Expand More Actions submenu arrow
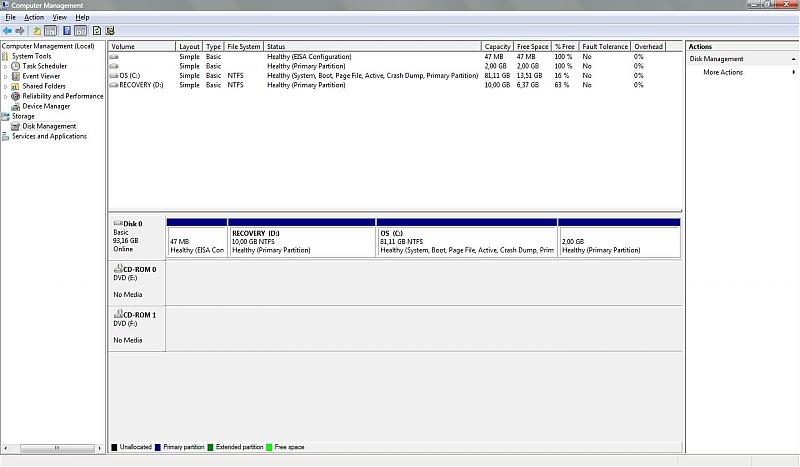Image resolution: width=800 pixels, height=467 pixels. click(794, 72)
